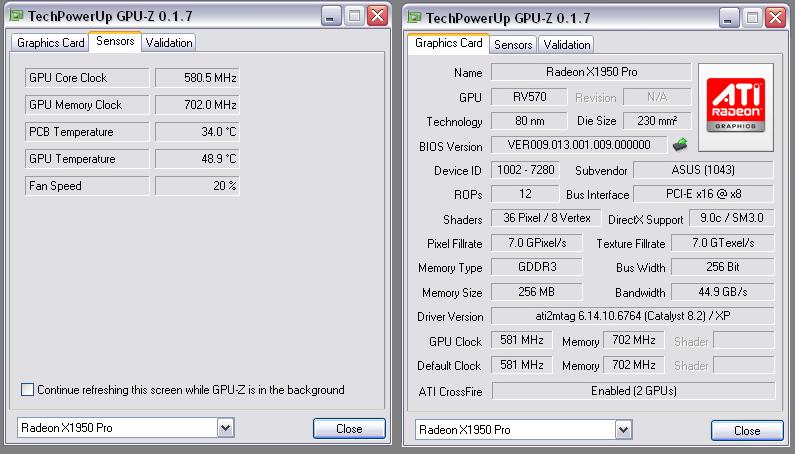This screenshot has width=795, height=454.
Task: Select Sensors tab in left window
Action: [x=115, y=41]
